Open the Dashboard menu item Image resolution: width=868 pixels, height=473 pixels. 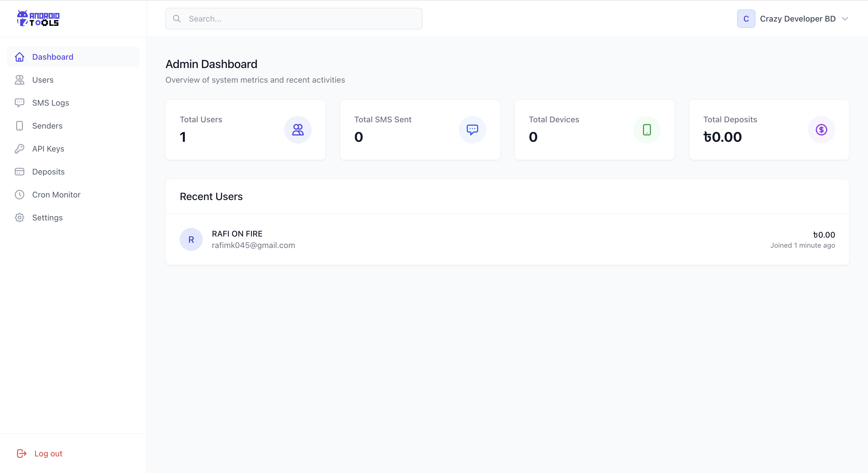click(x=73, y=57)
